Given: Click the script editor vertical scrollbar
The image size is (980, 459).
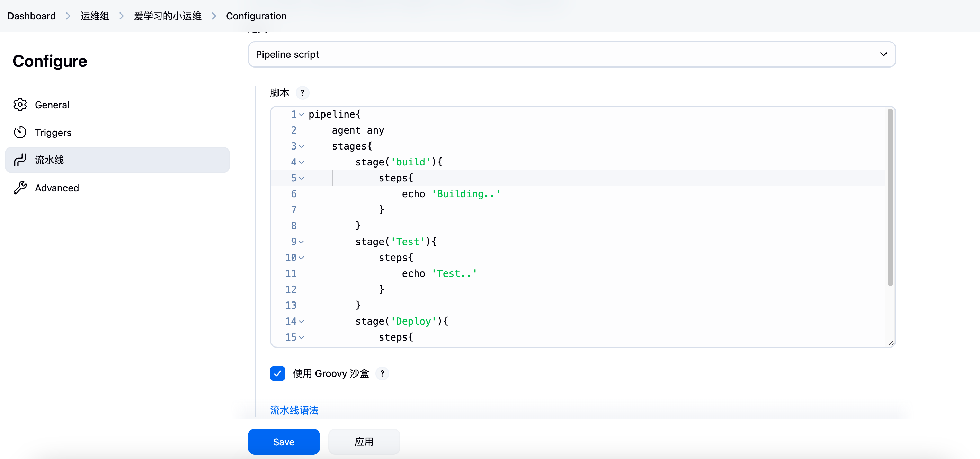Looking at the screenshot, I should [890, 198].
